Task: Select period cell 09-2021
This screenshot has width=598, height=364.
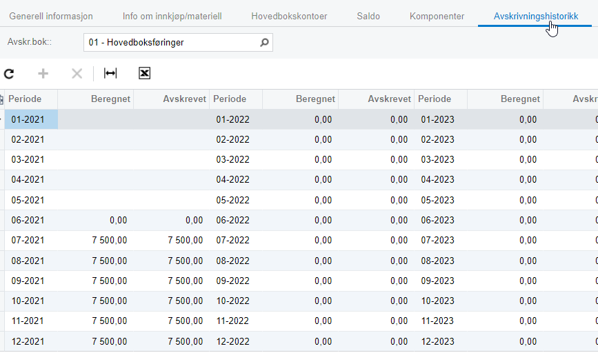Action: coord(31,281)
